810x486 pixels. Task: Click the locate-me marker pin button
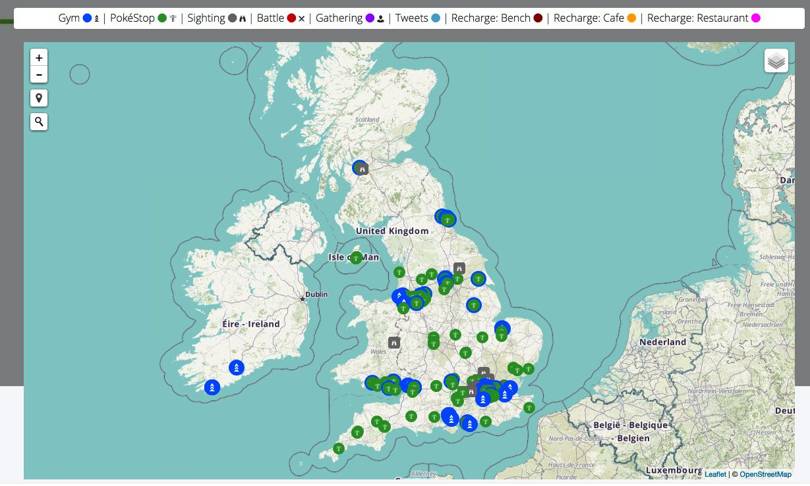coord(39,98)
